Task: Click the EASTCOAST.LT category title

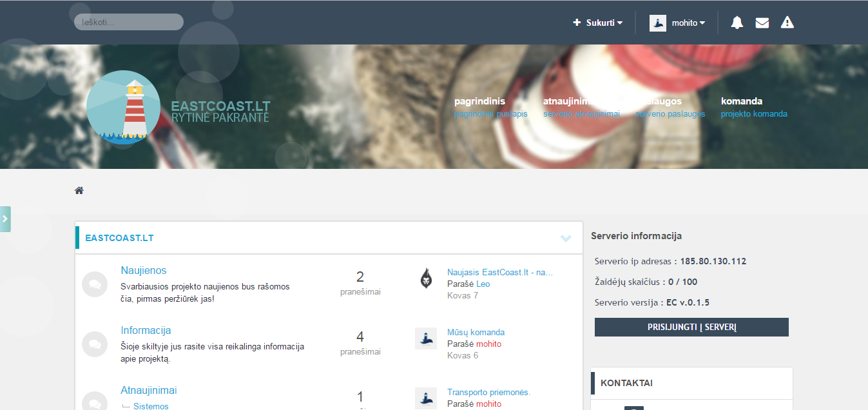Action: pos(119,238)
